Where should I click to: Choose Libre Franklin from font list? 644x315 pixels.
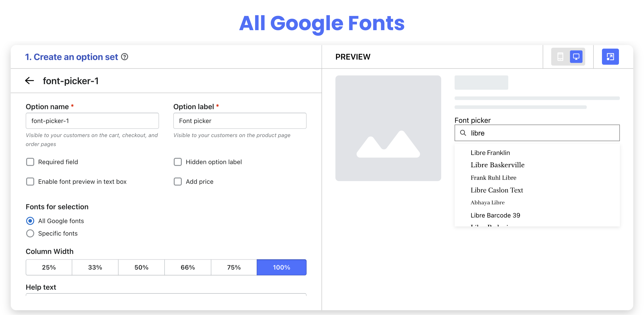(x=490, y=153)
